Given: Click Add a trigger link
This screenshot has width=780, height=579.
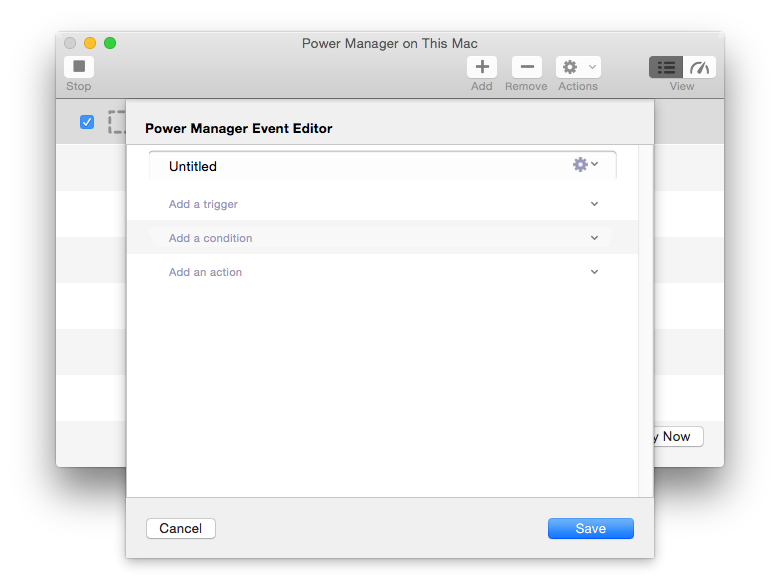Looking at the screenshot, I should 203,204.
